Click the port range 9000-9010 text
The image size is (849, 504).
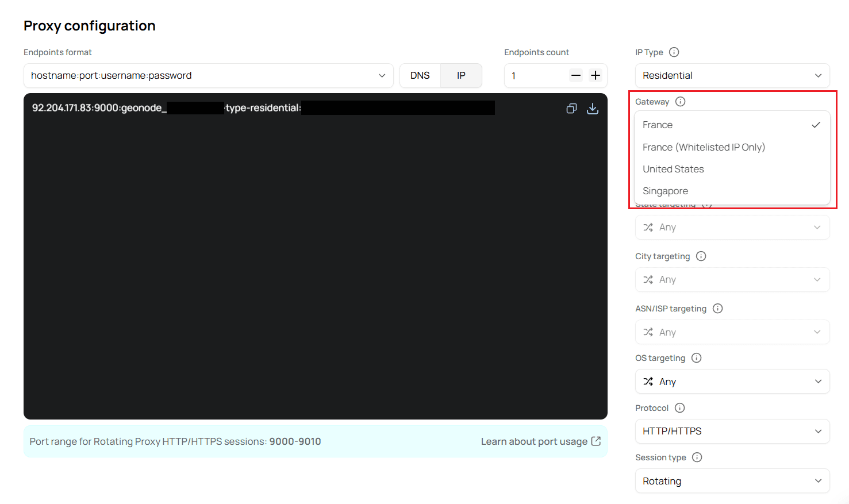pos(295,441)
